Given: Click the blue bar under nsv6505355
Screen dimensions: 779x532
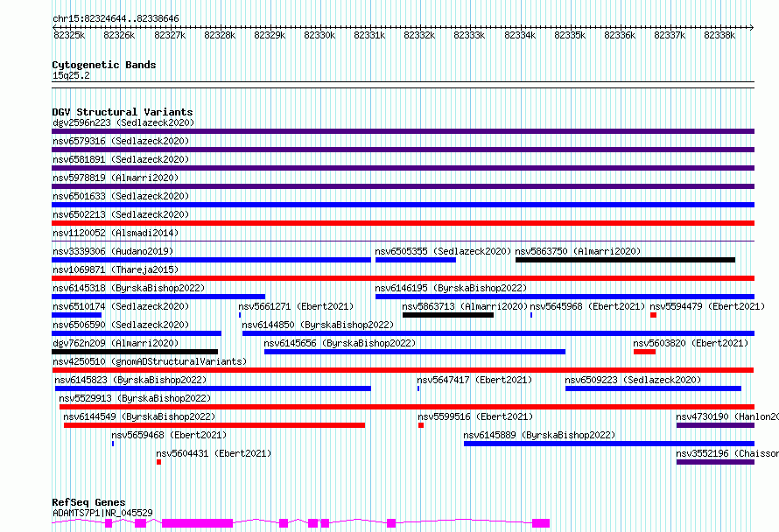Looking at the screenshot, I should click(416, 260).
